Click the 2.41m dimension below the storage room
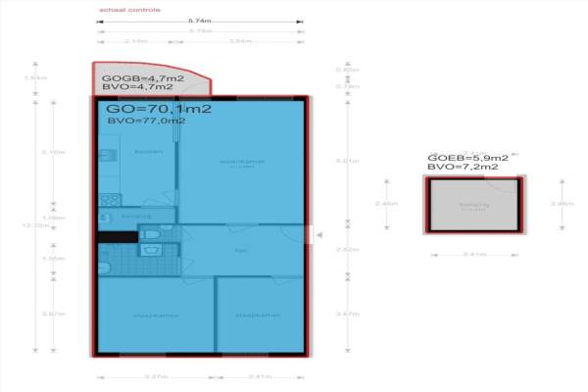The height and width of the screenshot is (392, 588). tap(472, 255)
